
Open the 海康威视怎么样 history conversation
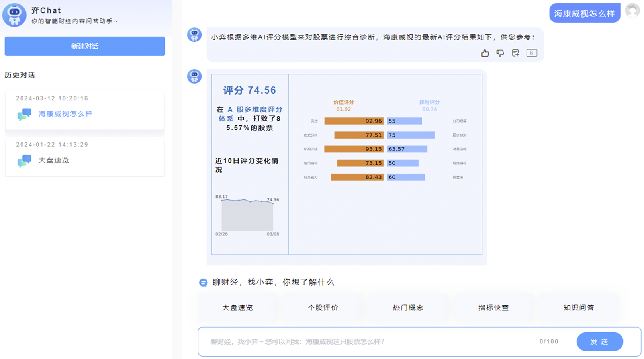pyautogui.click(x=65, y=114)
